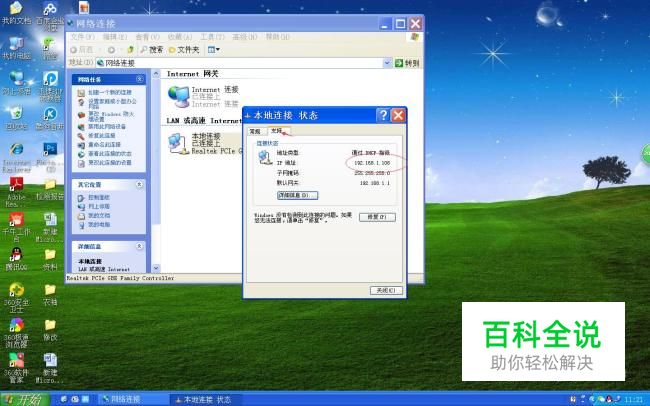The height and width of the screenshot is (406, 650).
Task: Collapse the 其它位置 panel
Action: coord(140,184)
